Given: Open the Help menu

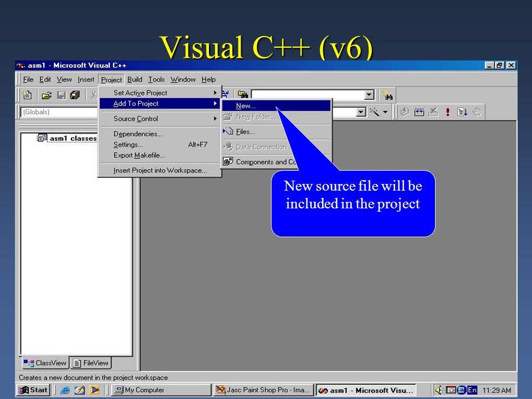Looking at the screenshot, I should click(x=208, y=79).
